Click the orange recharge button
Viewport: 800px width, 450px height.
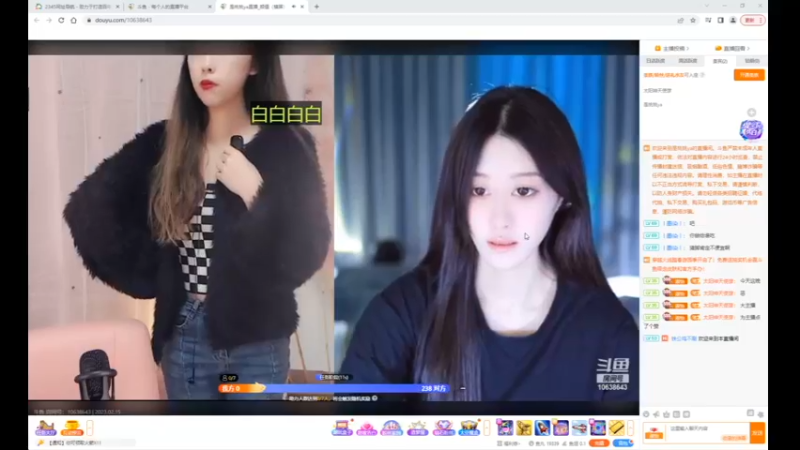[x=599, y=443]
